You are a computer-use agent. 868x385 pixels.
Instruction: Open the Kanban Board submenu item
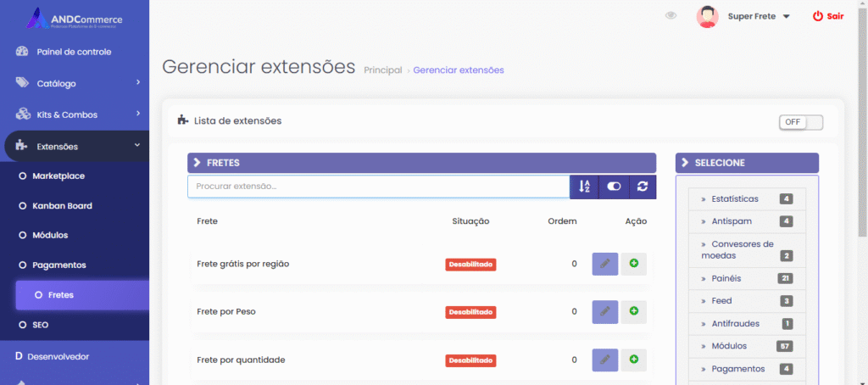click(62, 206)
